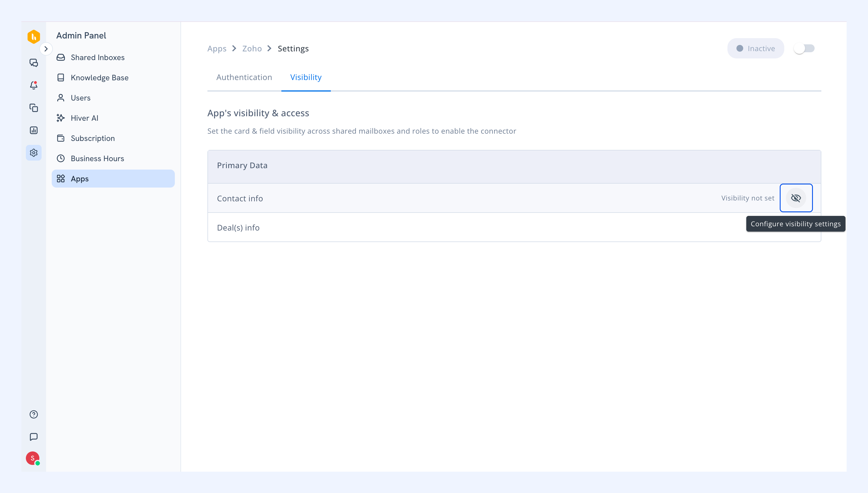Switch to the Authentication tab
The width and height of the screenshot is (868, 493).
[244, 77]
